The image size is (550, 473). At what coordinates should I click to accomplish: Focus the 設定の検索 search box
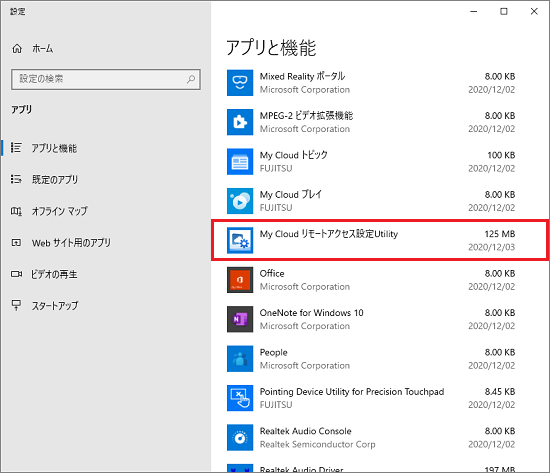[106, 79]
